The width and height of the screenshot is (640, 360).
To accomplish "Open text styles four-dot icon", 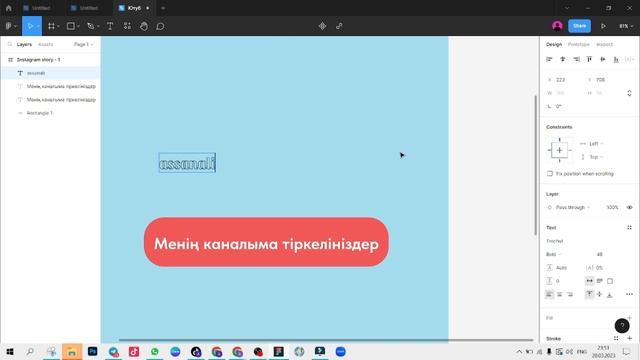I will pyautogui.click(x=629, y=227).
